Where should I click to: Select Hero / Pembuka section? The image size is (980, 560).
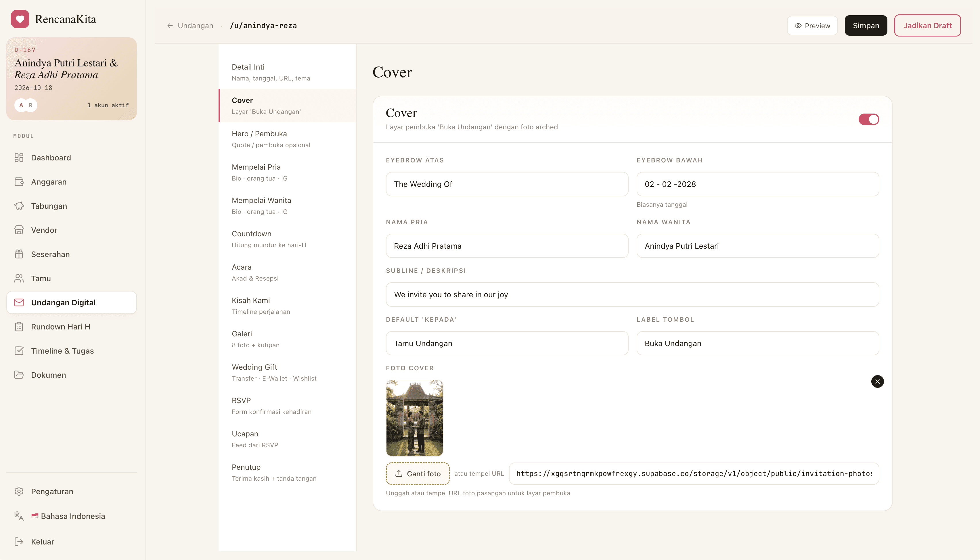coord(287,139)
